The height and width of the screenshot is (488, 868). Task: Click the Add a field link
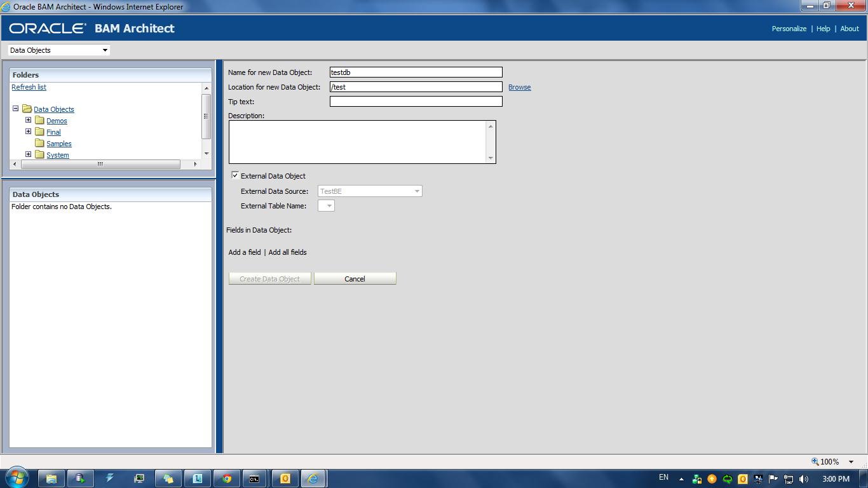(244, 252)
